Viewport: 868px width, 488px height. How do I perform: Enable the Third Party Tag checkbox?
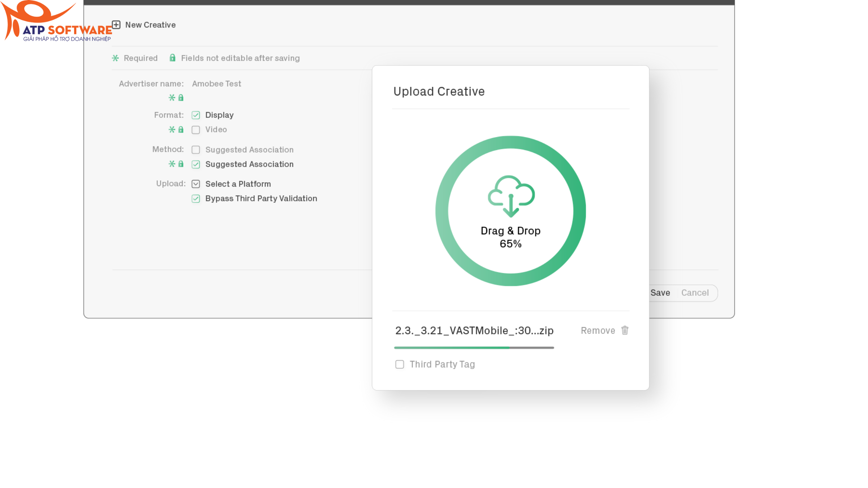pos(400,364)
